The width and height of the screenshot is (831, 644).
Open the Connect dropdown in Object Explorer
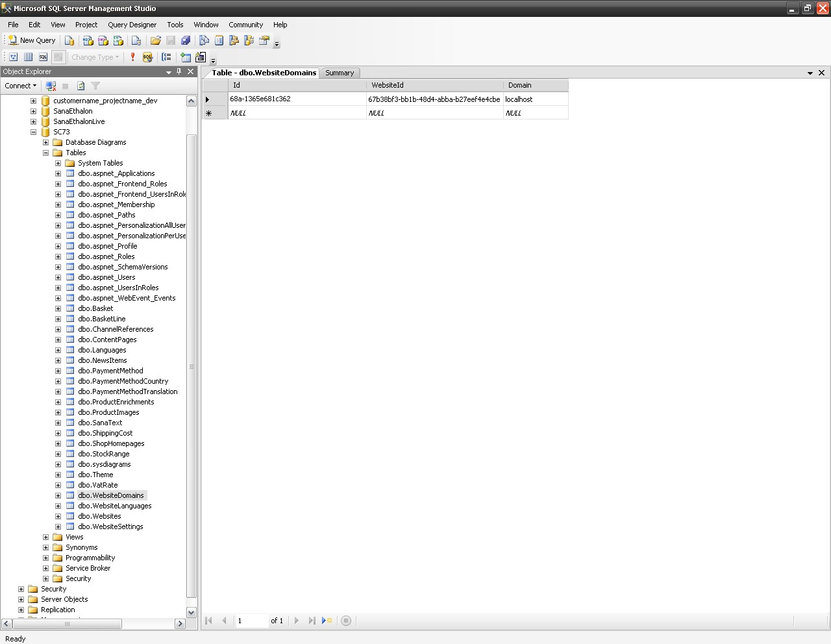21,86
